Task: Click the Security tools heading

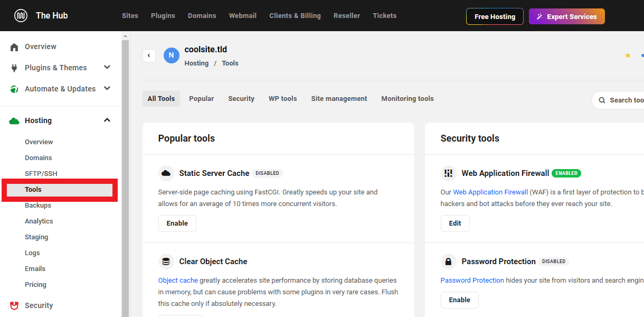Action: click(x=470, y=138)
